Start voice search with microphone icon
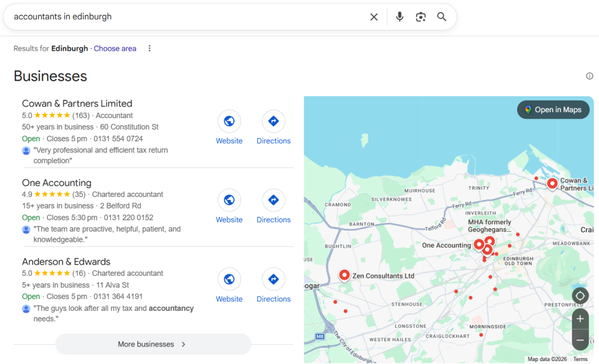 click(x=400, y=17)
